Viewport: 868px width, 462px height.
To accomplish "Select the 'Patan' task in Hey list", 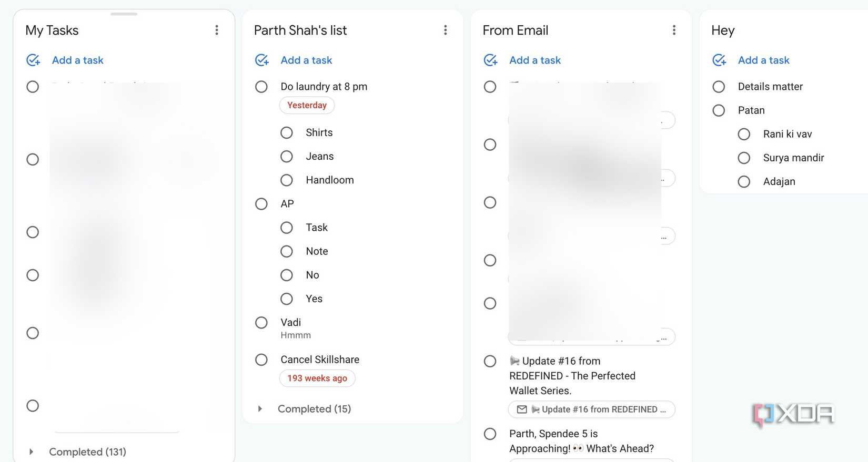I will [x=719, y=110].
